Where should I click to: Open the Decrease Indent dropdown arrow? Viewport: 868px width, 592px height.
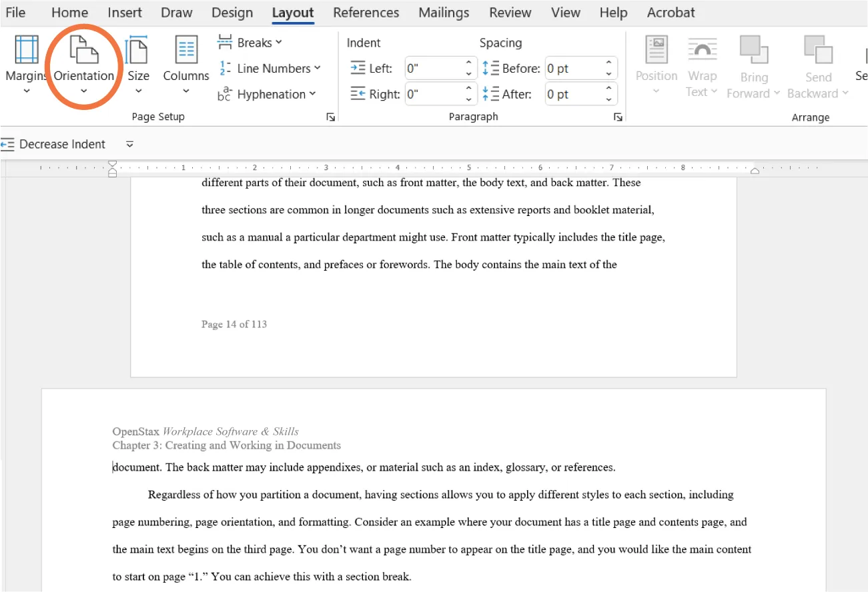coord(129,144)
